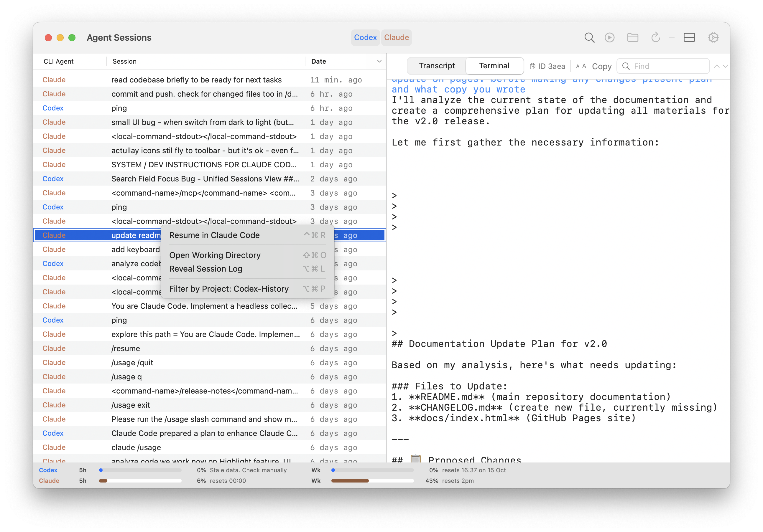Jump to previous find match arrow
The image size is (763, 532).
point(717,66)
